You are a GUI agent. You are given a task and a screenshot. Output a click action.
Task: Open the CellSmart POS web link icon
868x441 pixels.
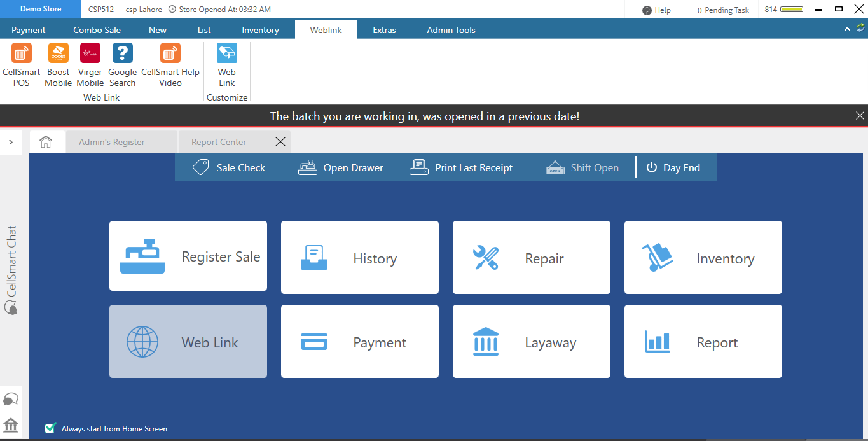(x=21, y=53)
